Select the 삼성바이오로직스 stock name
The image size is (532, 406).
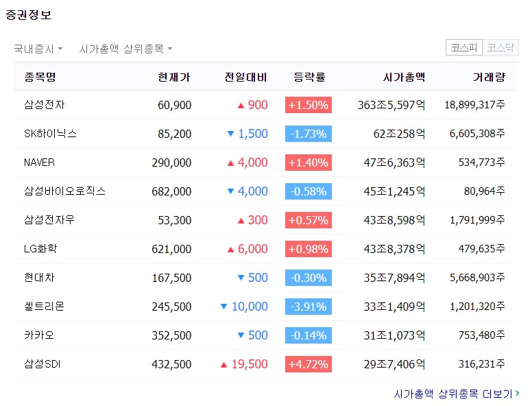tap(64, 191)
